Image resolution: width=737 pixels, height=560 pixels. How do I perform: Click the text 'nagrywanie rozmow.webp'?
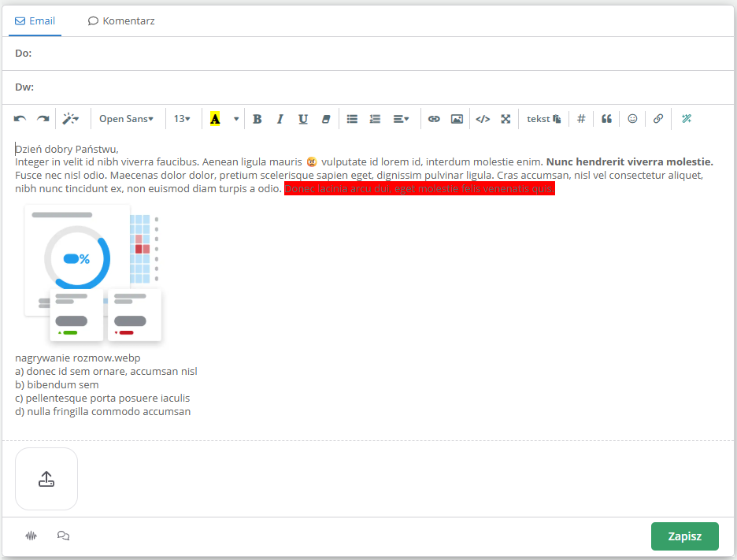click(x=77, y=358)
